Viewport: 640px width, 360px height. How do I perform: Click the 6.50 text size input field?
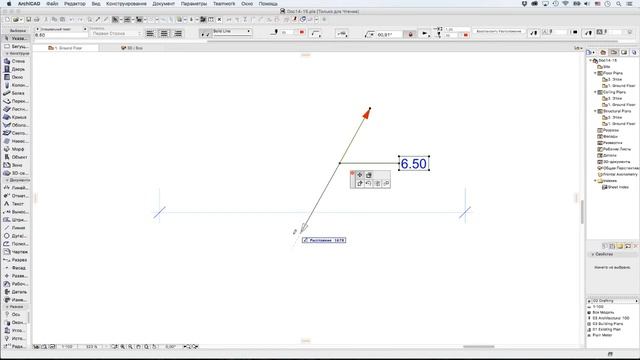click(61, 35)
